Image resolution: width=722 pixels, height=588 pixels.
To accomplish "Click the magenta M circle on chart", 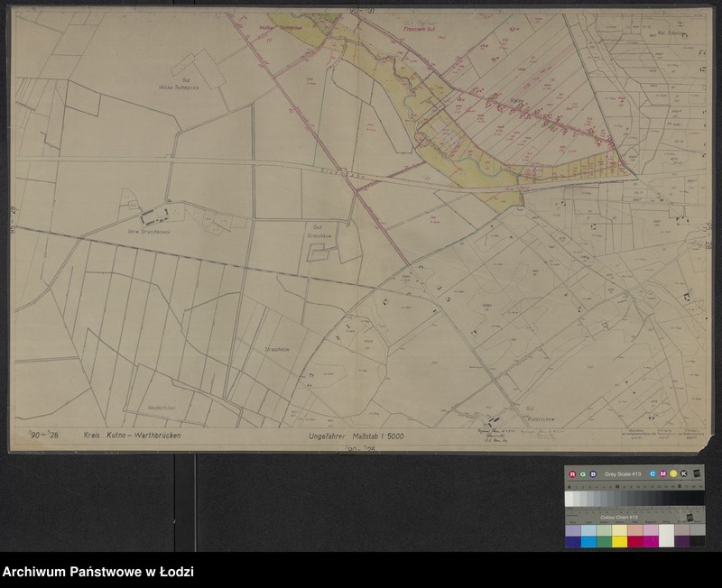I will click(662, 473).
